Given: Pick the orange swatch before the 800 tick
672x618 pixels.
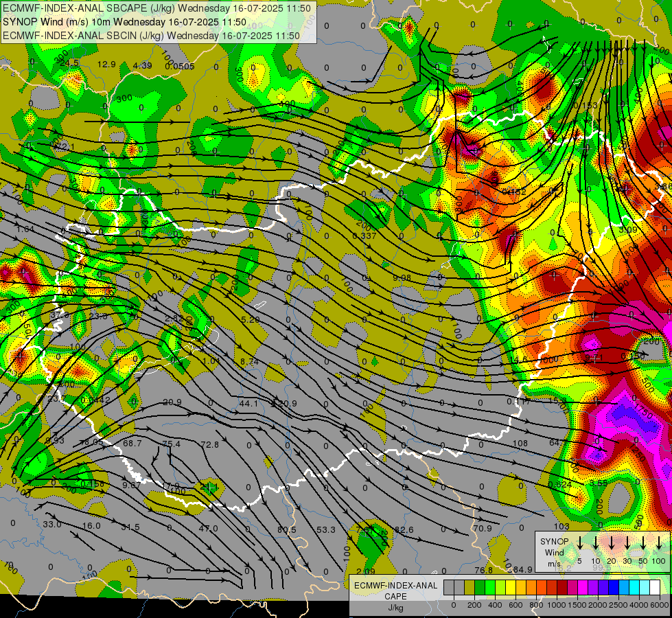Looking at the screenshot, I should coord(531,587).
